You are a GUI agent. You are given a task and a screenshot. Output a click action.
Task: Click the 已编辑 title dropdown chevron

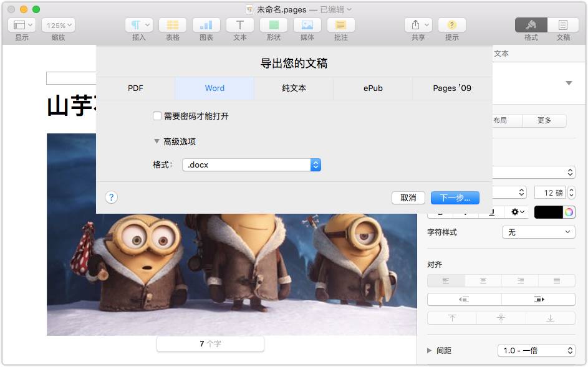click(349, 9)
